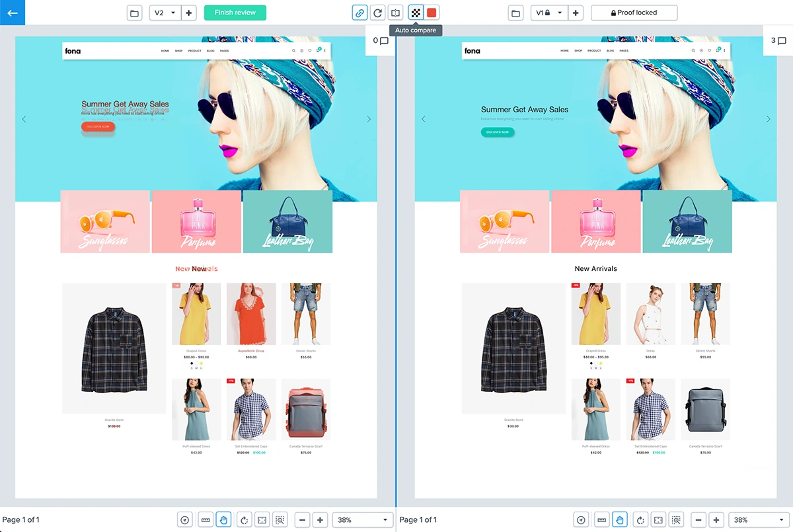Open the V1 locked version dropdown
This screenshot has width=793, height=532.
click(x=548, y=13)
